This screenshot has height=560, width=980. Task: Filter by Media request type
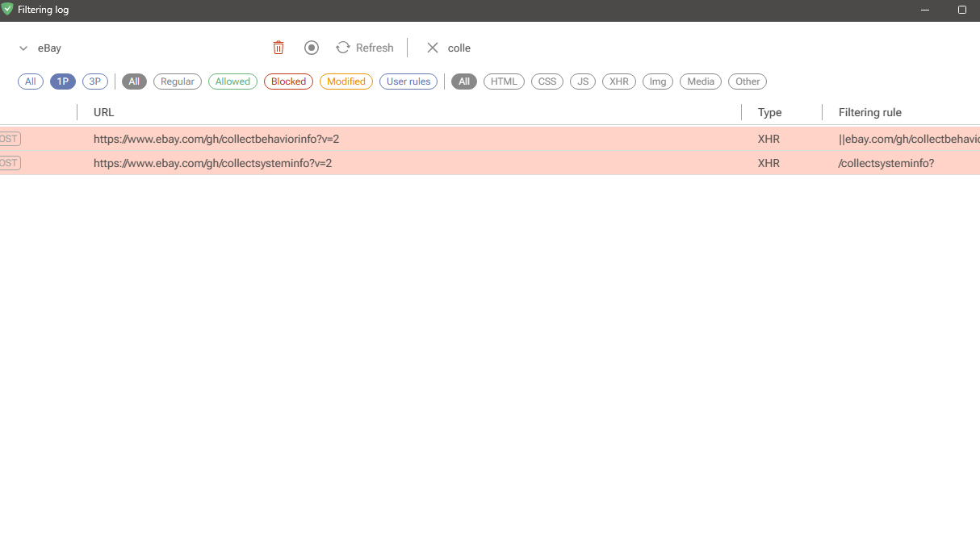click(700, 81)
